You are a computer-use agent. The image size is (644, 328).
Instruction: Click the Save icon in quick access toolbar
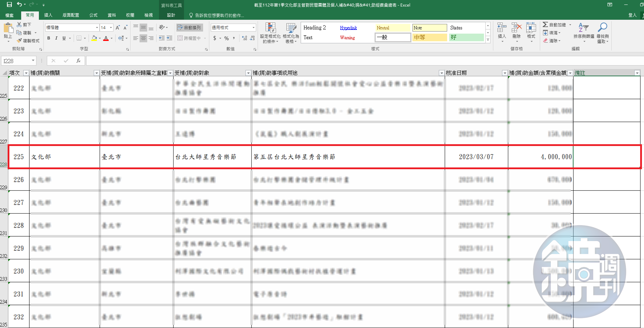tap(9, 5)
